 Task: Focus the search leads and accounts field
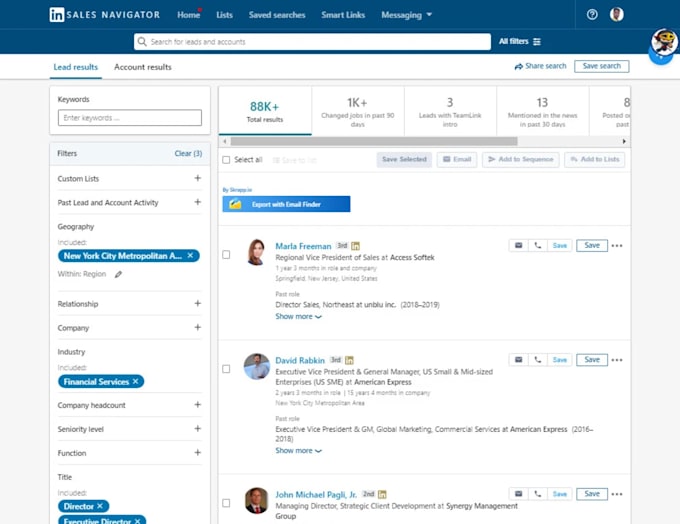pyautogui.click(x=312, y=42)
